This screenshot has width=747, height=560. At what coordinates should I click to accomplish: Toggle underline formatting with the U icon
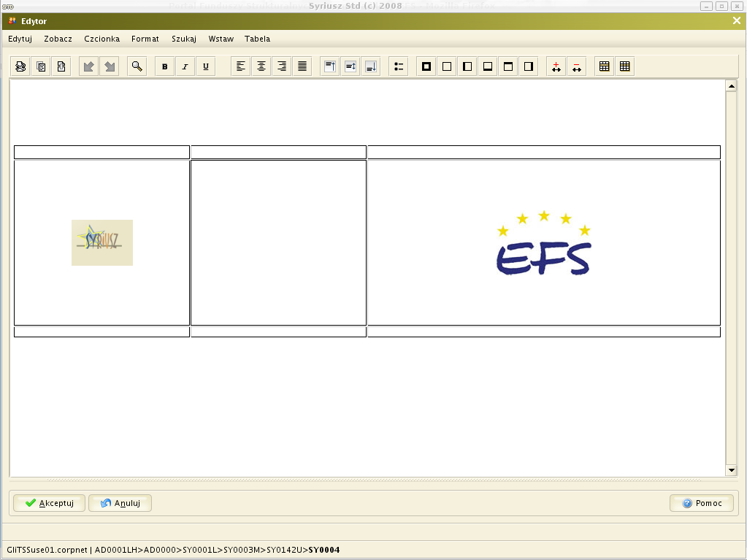click(x=206, y=66)
